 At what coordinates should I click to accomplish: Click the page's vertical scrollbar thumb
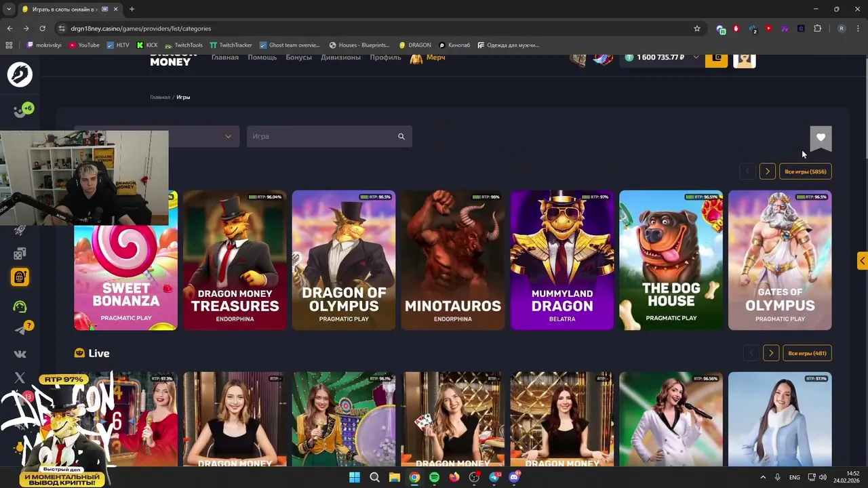coord(865,108)
